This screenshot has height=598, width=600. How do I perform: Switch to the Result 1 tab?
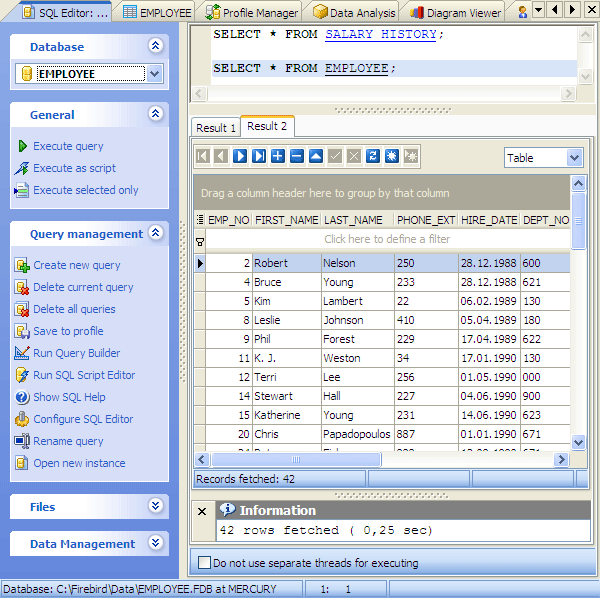tap(216, 128)
